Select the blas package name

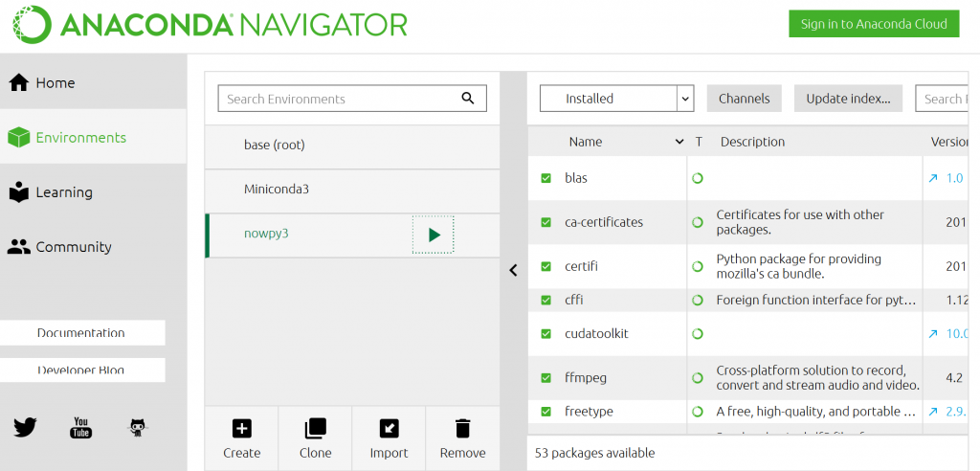575,178
